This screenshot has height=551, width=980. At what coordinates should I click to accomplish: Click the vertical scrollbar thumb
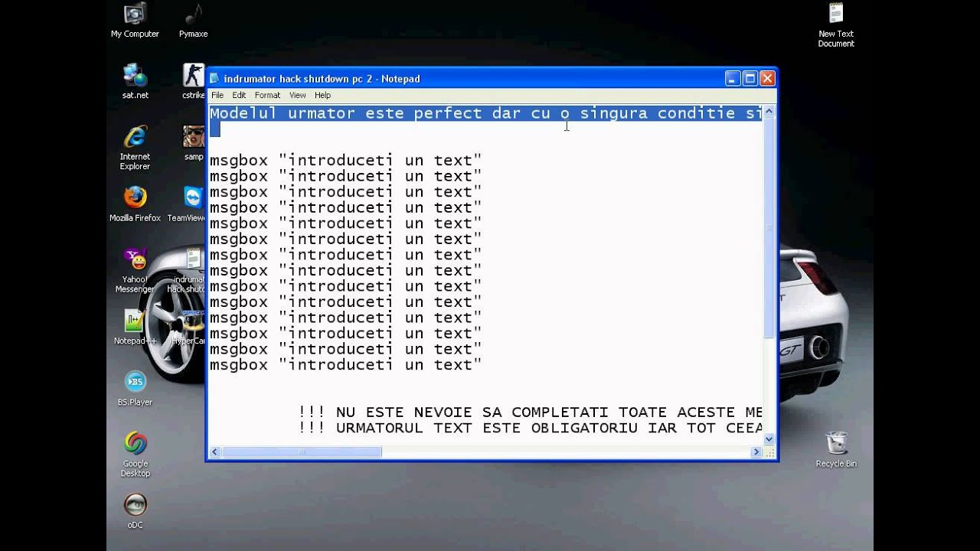[x=769, y=227]
